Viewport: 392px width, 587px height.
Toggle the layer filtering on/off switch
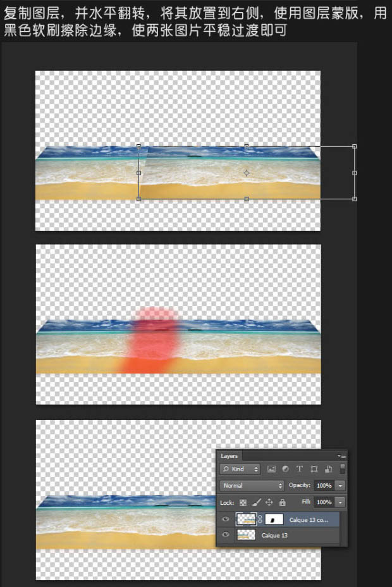342,469
